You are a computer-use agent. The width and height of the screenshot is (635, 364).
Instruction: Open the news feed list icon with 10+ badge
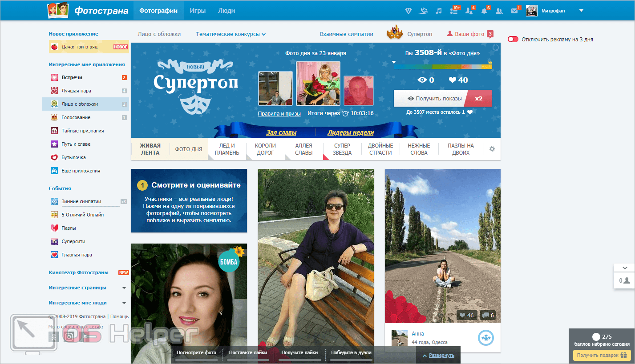tap(454, 11)
